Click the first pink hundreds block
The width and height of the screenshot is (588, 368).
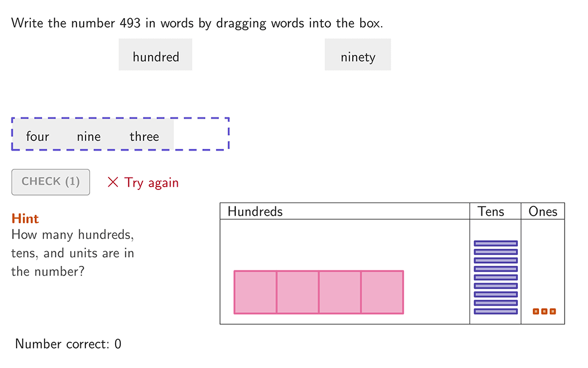(255, 292)
